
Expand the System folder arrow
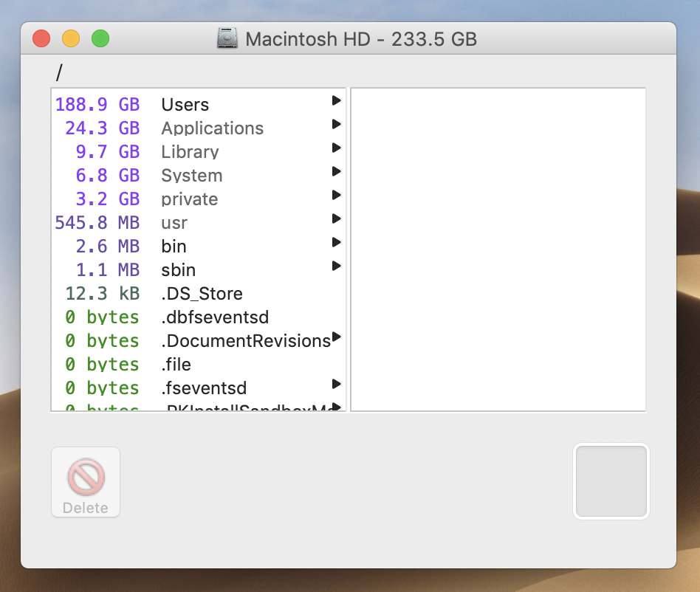pos(337,171)
